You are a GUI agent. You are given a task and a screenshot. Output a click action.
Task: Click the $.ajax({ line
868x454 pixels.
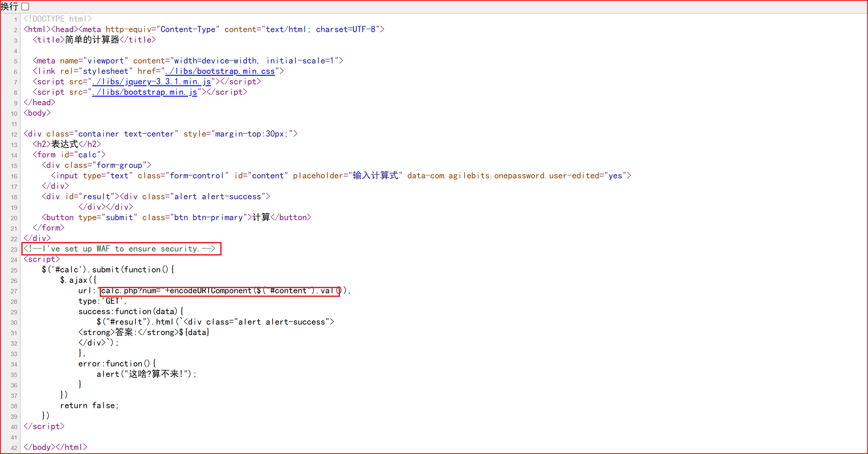[x=78, y=280]
